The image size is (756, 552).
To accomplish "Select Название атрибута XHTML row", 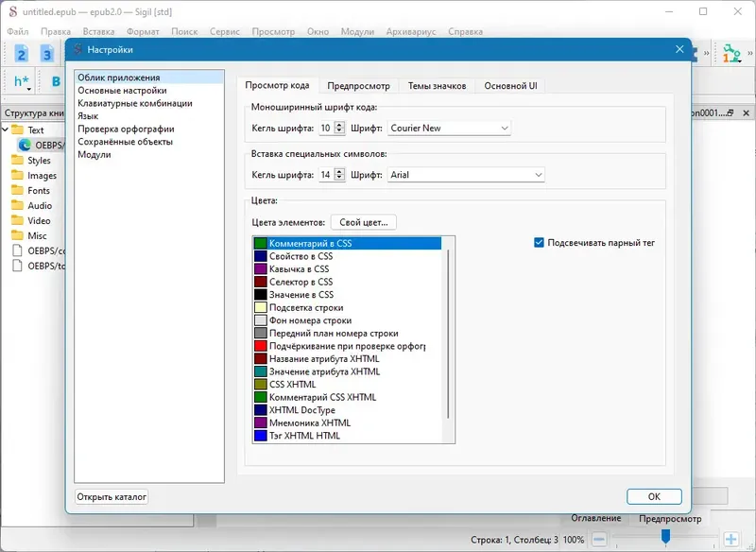I will tap(347, 358).
